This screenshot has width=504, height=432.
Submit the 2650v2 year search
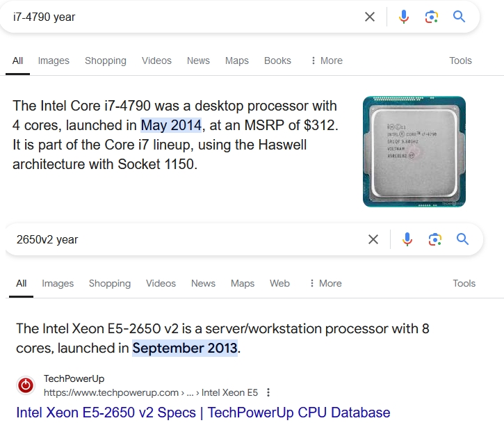(462, 239)
